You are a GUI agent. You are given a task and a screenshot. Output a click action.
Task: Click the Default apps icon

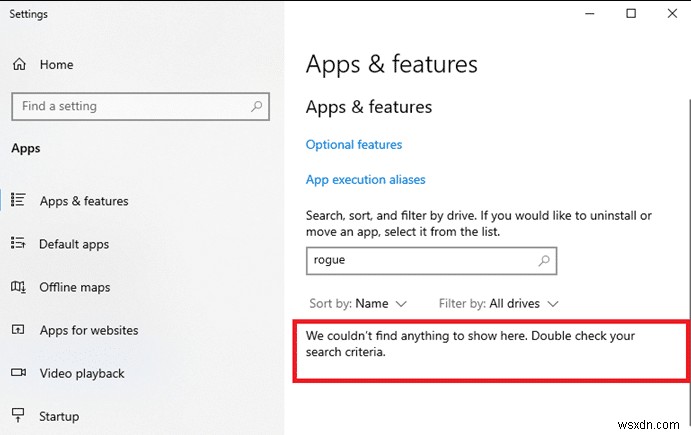pos(18,244)
